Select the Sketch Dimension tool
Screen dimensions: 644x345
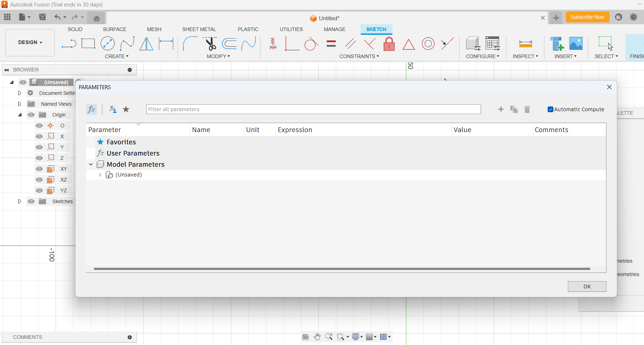[x=166, y=44]
